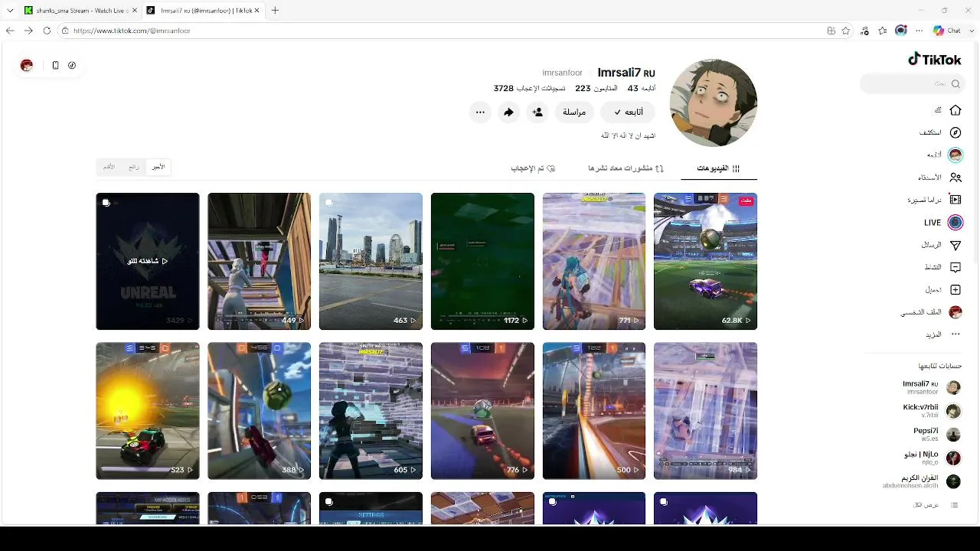Switch to the reposts tab

(626, 168)
